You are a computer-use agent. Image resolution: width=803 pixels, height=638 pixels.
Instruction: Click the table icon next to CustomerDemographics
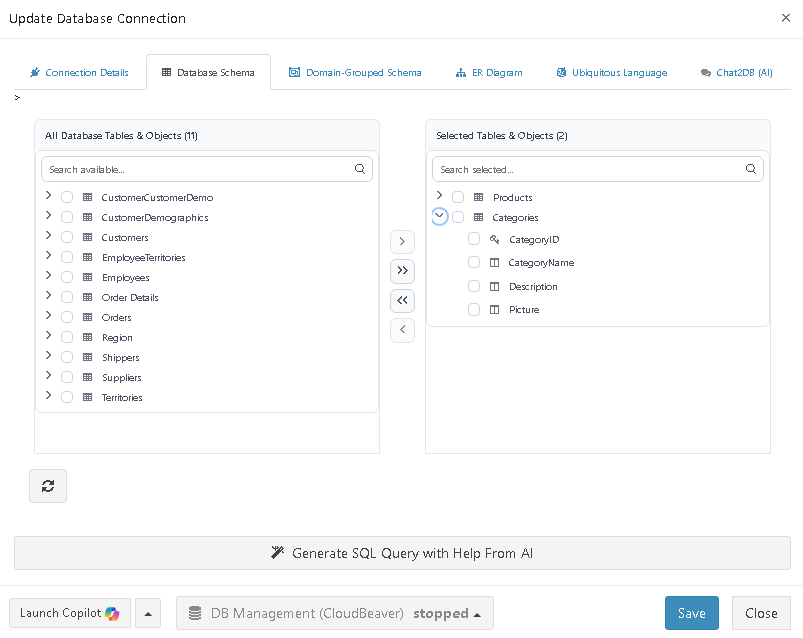(x=88, y=217)
